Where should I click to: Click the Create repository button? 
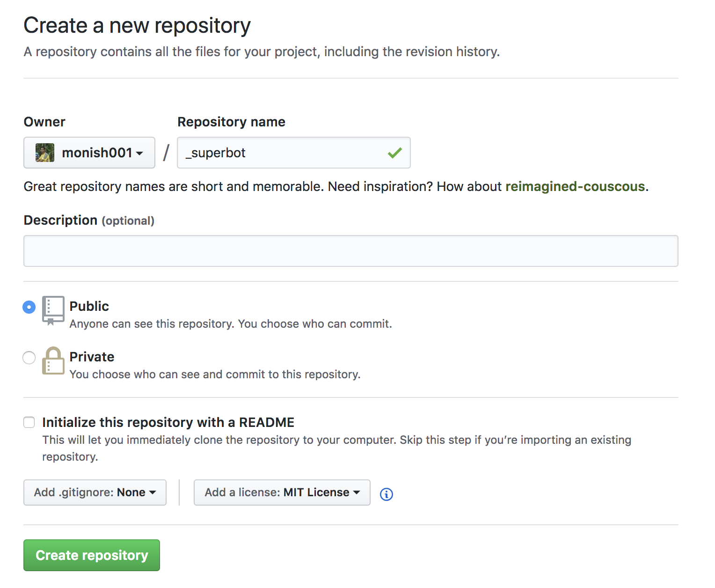point(91,555)
